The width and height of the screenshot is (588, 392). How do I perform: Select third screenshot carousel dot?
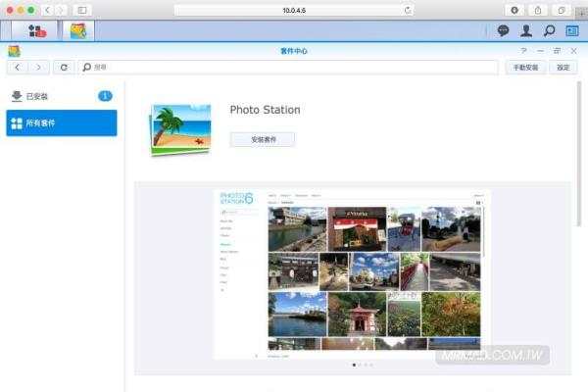366,365
